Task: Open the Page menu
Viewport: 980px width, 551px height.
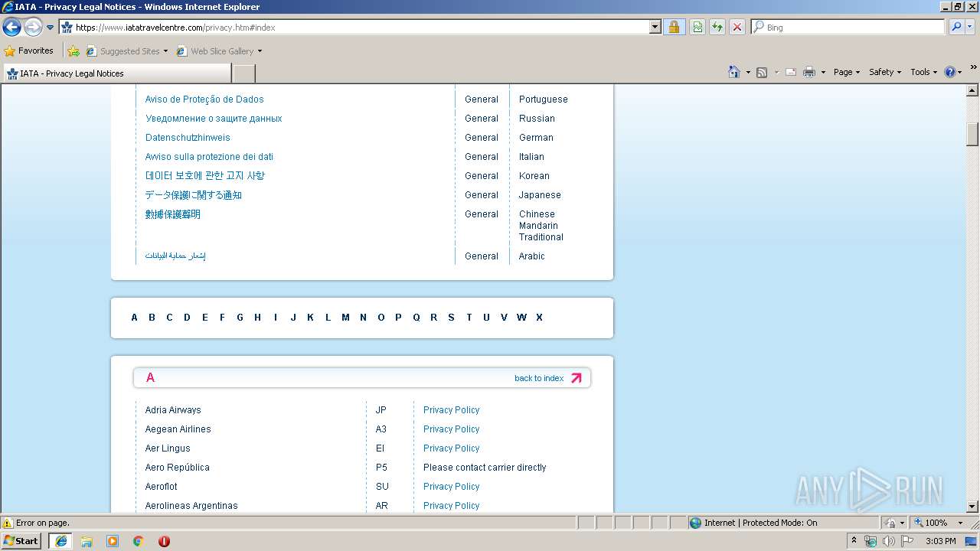Action: coord(846,72)
